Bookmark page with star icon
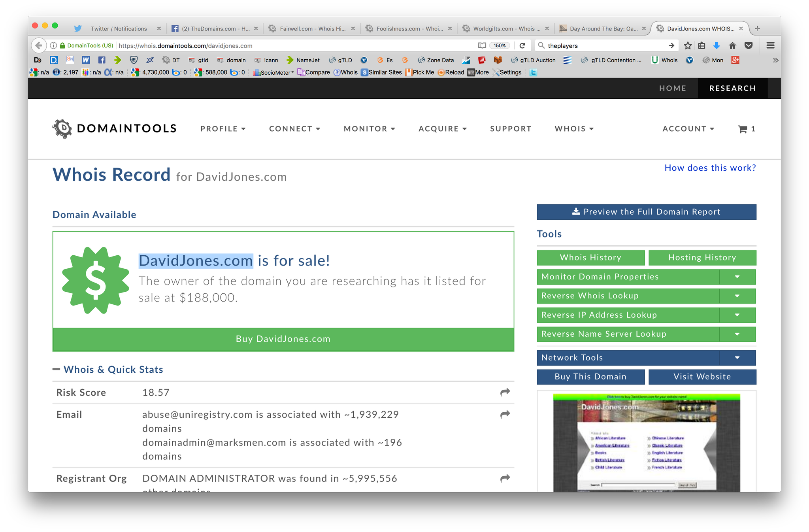The width and height of the screenshot is (809, 532). [x=688, y=45]
